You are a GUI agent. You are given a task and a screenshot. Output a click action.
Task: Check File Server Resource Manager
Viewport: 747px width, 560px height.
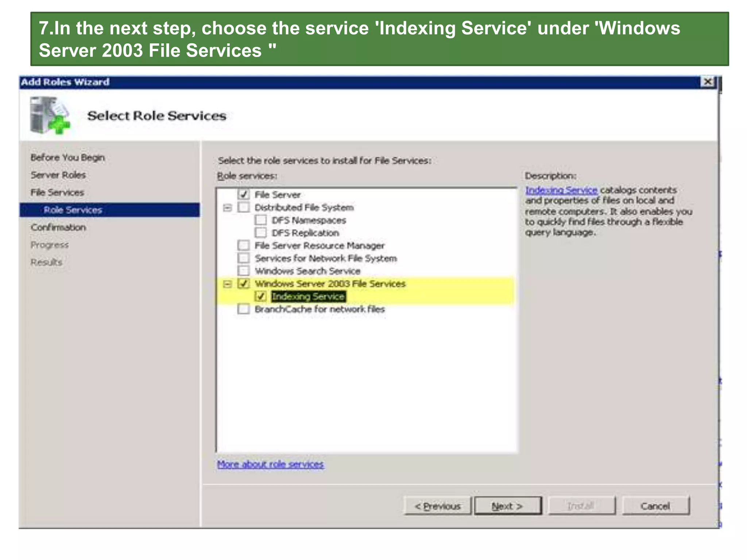tap(243, 245)
